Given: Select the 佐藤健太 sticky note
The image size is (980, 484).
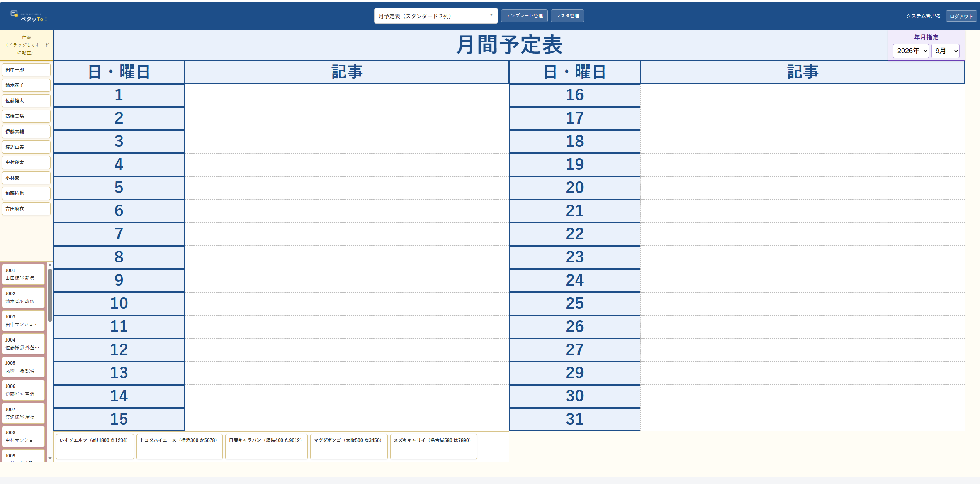Looking at the screenshot, I should 26,101.
